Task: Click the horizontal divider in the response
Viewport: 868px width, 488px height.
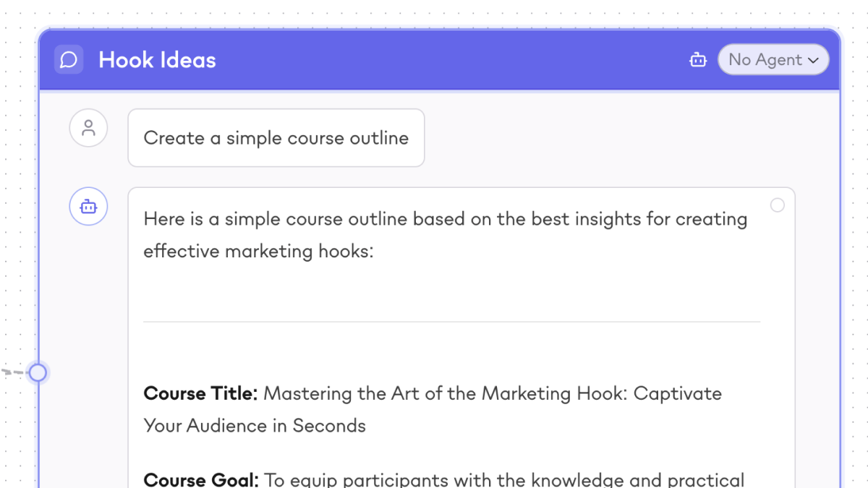Action: pos(451,322)
